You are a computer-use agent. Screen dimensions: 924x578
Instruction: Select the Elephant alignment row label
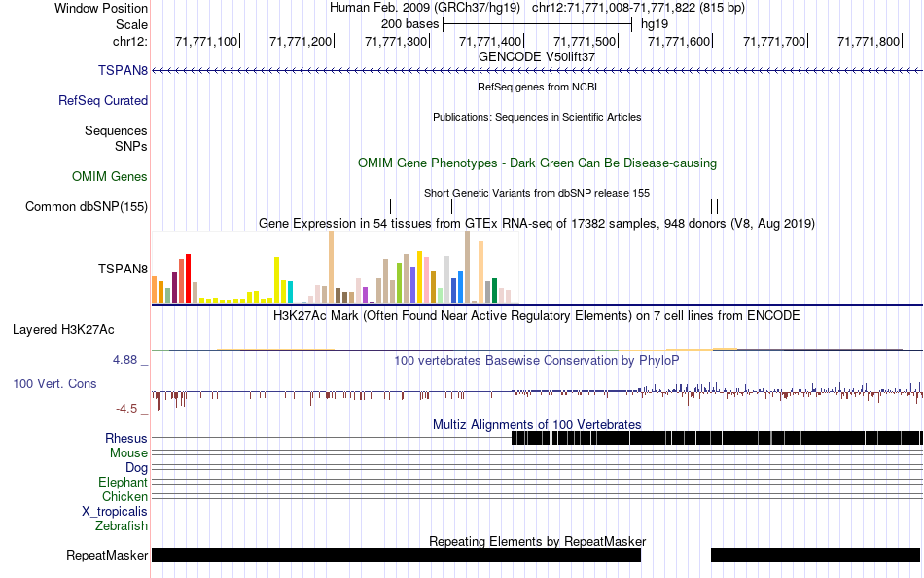click(123, 483)
